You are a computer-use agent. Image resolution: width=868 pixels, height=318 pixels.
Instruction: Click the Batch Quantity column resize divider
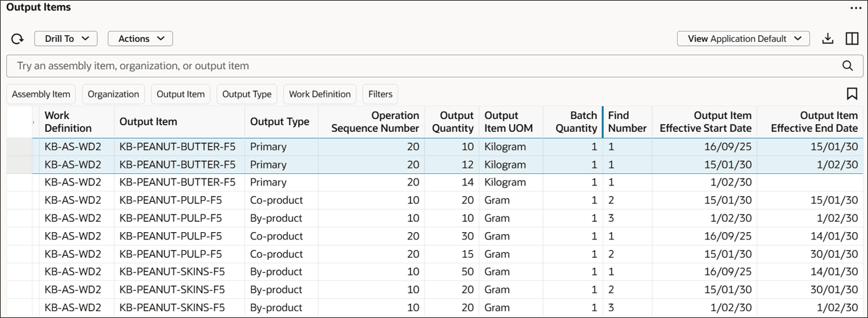click(603, 122)
